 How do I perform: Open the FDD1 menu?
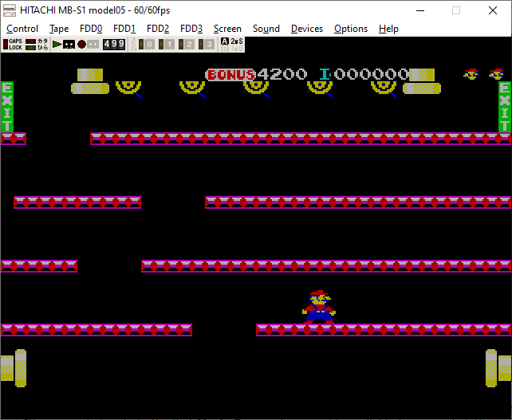tap(124, 29)
